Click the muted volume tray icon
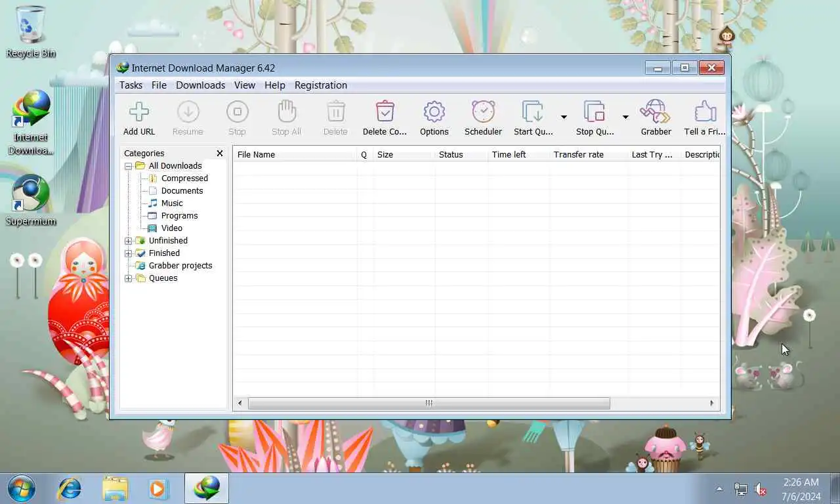 pos(761,489)
